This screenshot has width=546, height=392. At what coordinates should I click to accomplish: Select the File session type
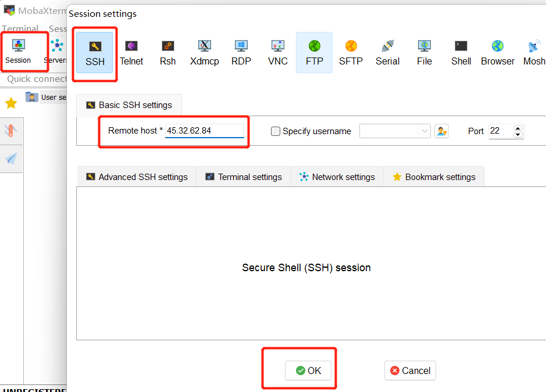424,53
